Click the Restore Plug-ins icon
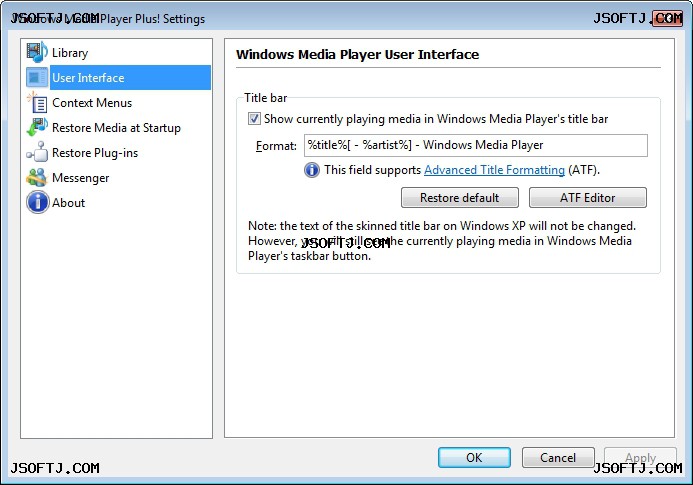Viewport: 693px width, 485px height. tap(37, 153)
